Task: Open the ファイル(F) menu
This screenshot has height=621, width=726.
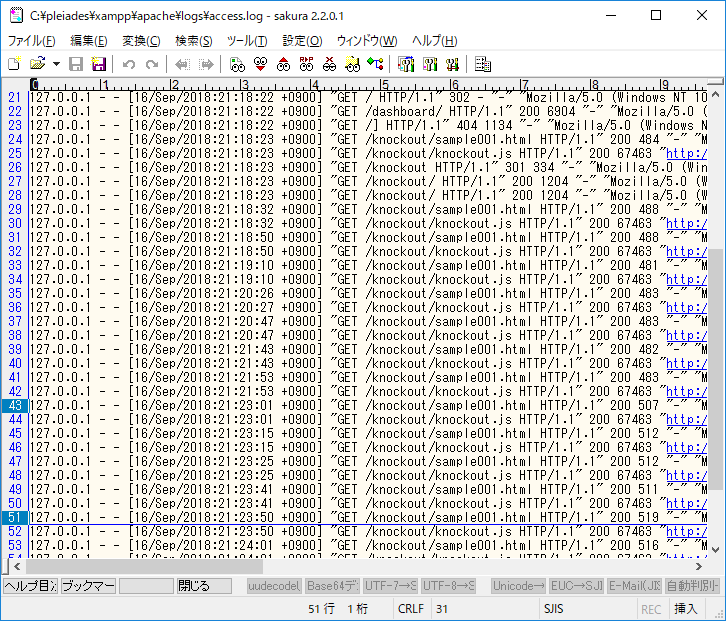Action: (x=31, y=41)
